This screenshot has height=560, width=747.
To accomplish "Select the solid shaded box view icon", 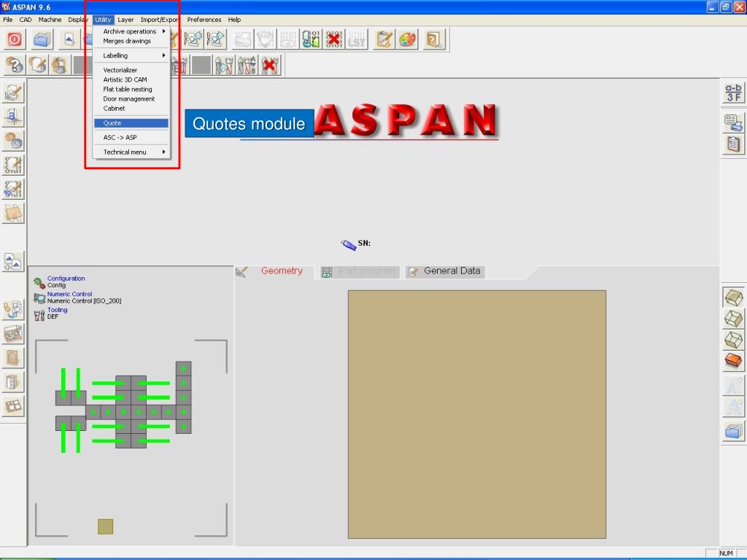I will [x=733, y=297].
